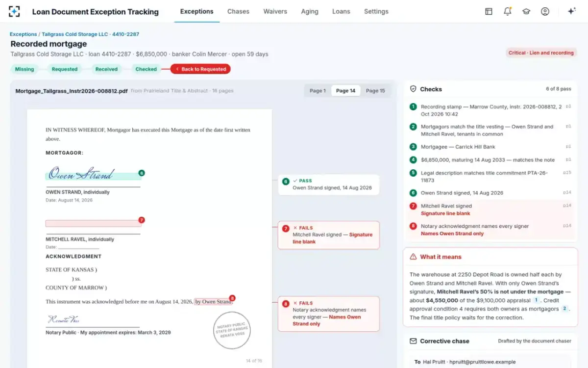Viewport: 588px width, 368px height.
Task: Click the PASS callout for Owen Strand
Action: (x=329, y=184)
